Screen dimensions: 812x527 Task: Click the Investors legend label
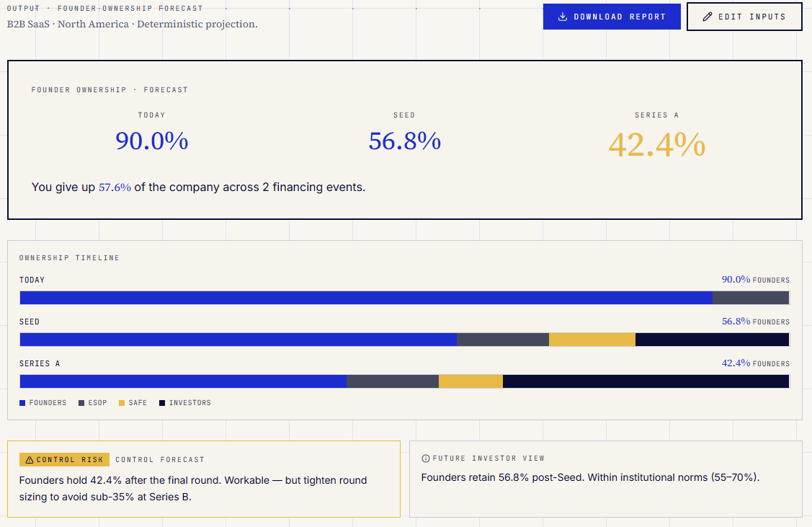pos(190,402)
